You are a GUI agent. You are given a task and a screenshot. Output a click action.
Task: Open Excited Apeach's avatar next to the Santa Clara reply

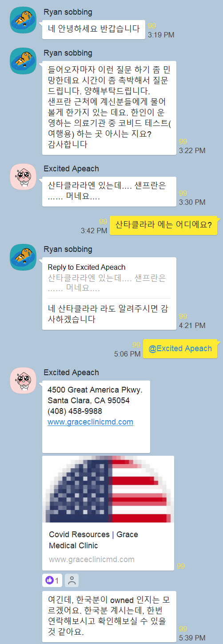click(x=23, y=177)
